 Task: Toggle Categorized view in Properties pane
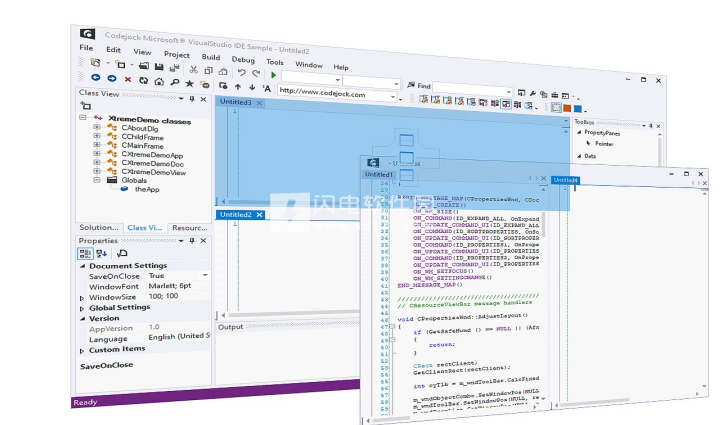tap(85, 253)
